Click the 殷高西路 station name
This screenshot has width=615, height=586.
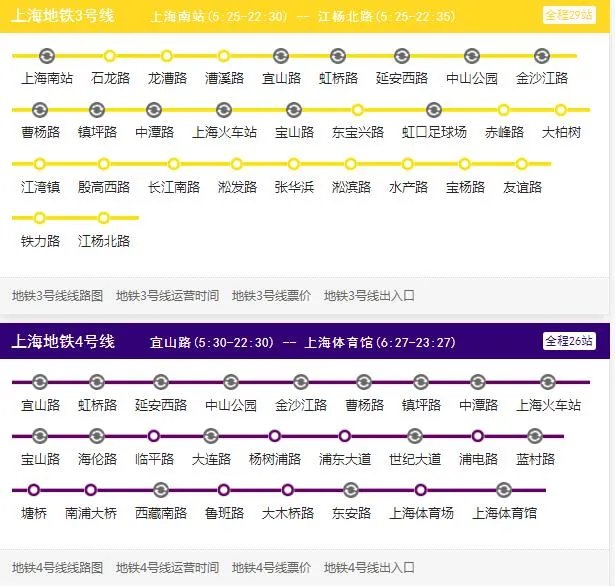pos(104,187)
